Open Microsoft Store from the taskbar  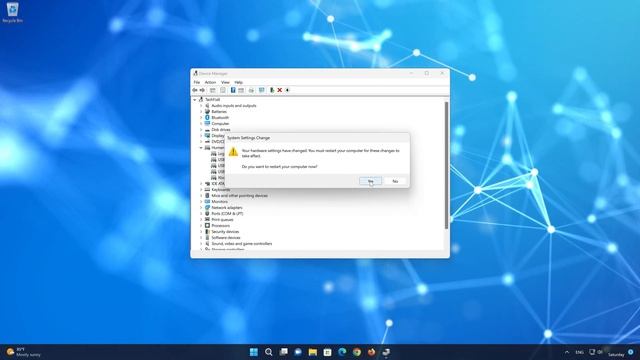click(x=327, y=352)
